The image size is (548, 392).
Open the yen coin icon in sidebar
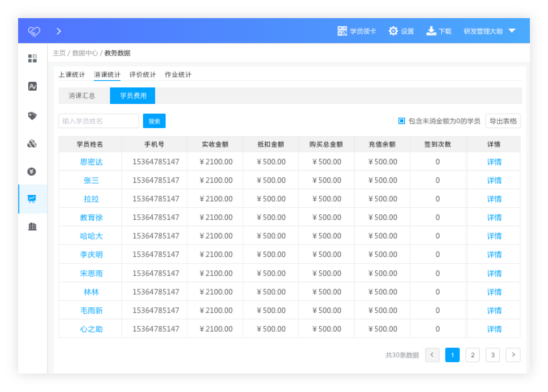32,172
